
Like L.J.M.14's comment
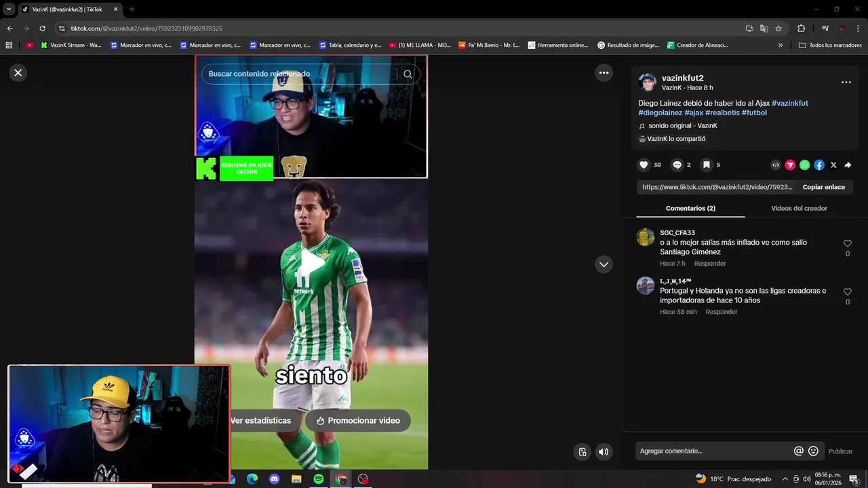pyautogui.click(x=848, y=292)
